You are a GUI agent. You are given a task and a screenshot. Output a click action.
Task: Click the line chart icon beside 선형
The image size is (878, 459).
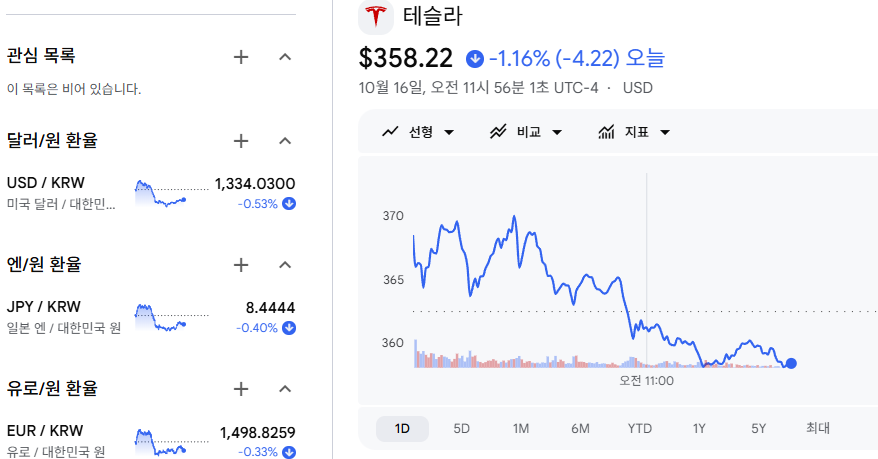pyautogui.click(x=390, y=132)
